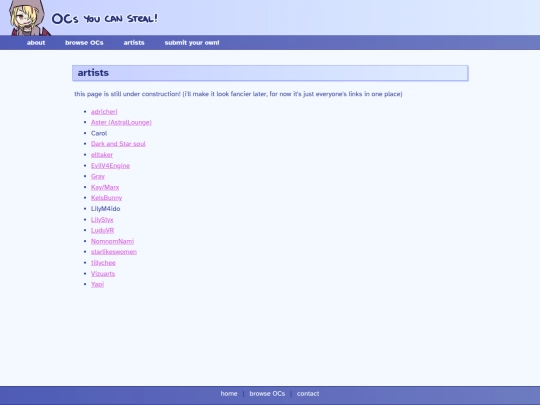
Task: Follow the LuduVR link
Action: coord(102,230)
